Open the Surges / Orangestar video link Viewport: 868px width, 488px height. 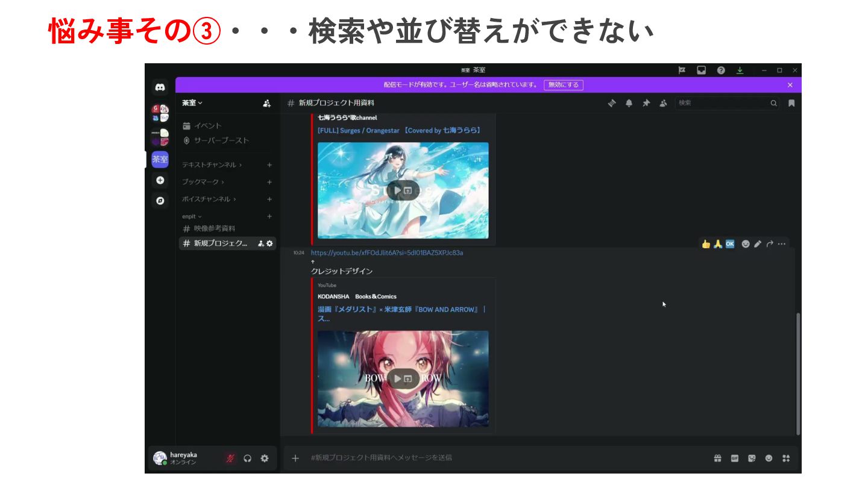coord(399,130)
